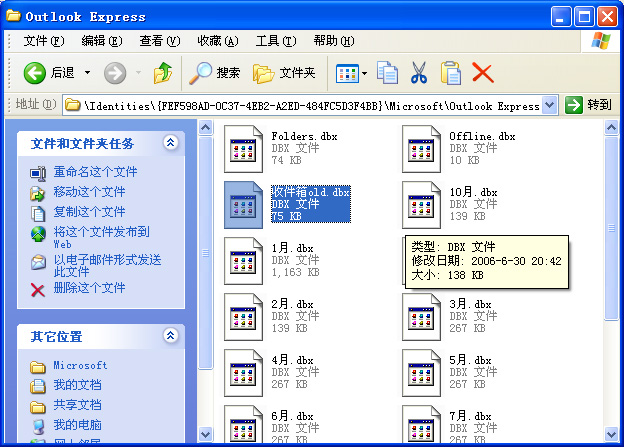Click the red Delete X icon
This screenshot has height=447, width=624.
pos(483,73)
